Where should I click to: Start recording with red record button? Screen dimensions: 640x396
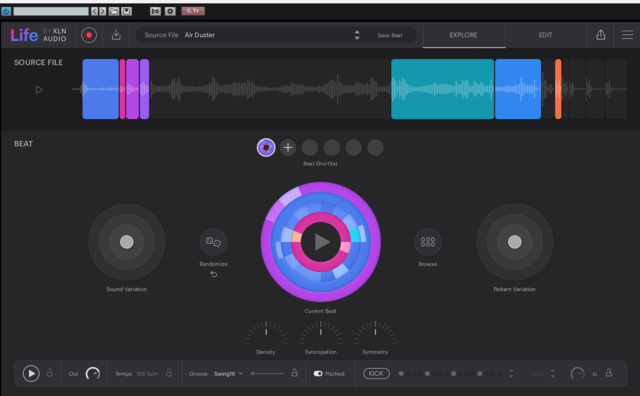89,35
